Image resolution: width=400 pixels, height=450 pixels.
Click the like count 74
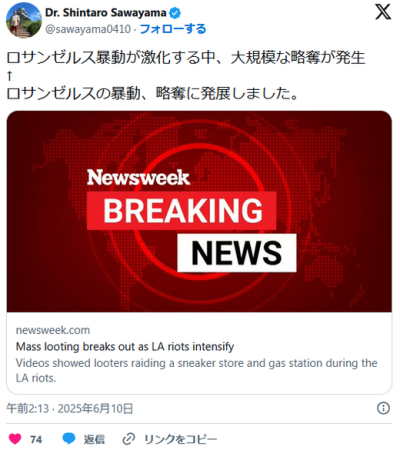(36, 439)
